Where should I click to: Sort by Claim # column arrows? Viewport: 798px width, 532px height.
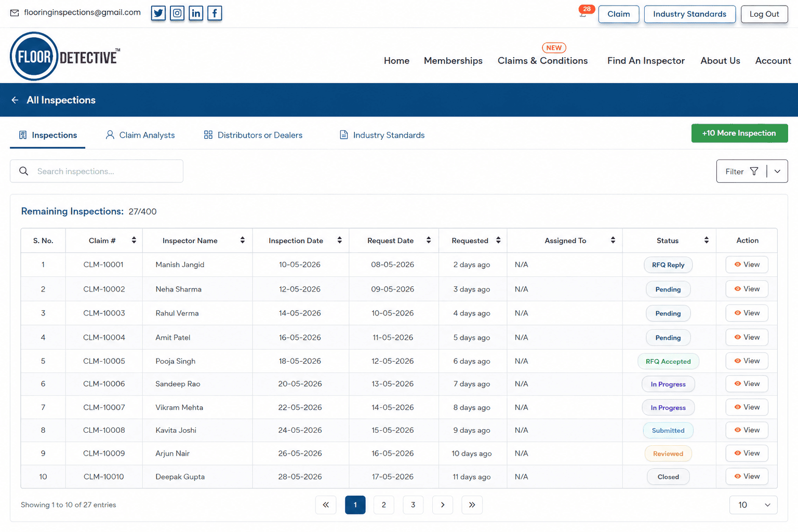[x=134, y=240]
